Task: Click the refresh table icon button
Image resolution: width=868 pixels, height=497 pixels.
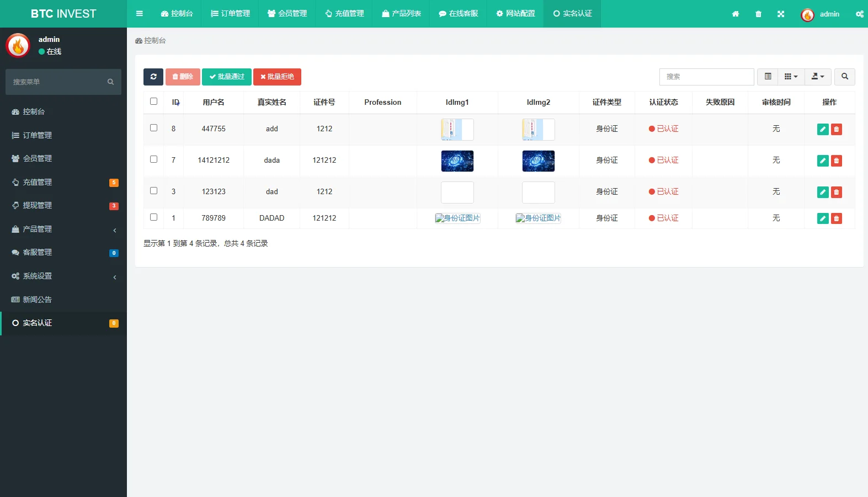Action: [x=153, y=77]
